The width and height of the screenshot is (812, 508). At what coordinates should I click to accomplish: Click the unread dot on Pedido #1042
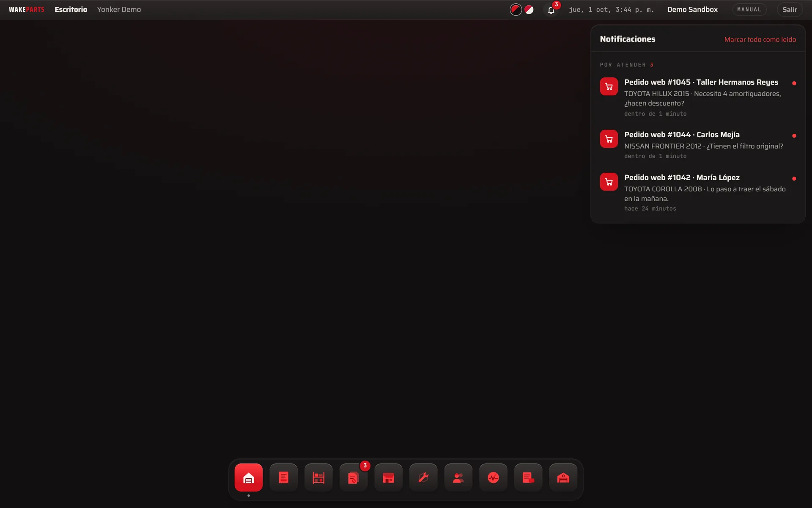tap(794, 179)
